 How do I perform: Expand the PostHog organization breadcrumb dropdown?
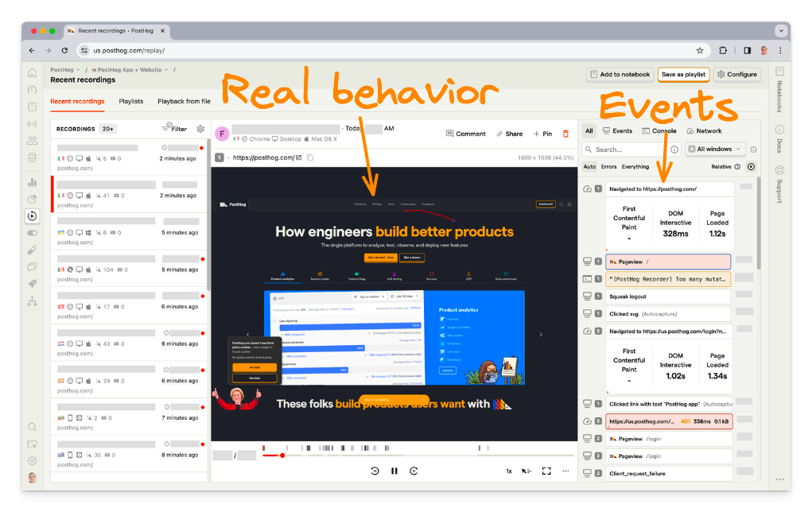64,69
